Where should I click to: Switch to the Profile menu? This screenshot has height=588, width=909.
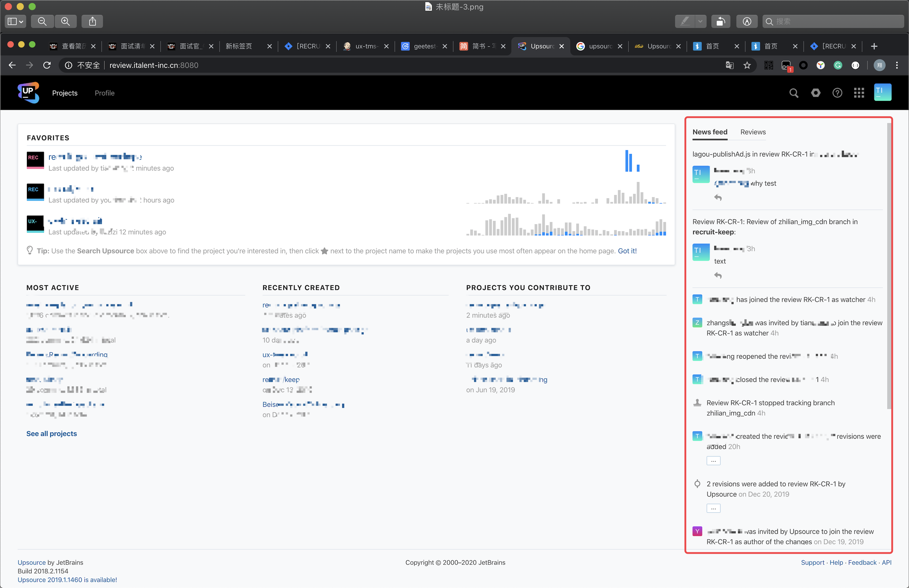coord(104,93)
